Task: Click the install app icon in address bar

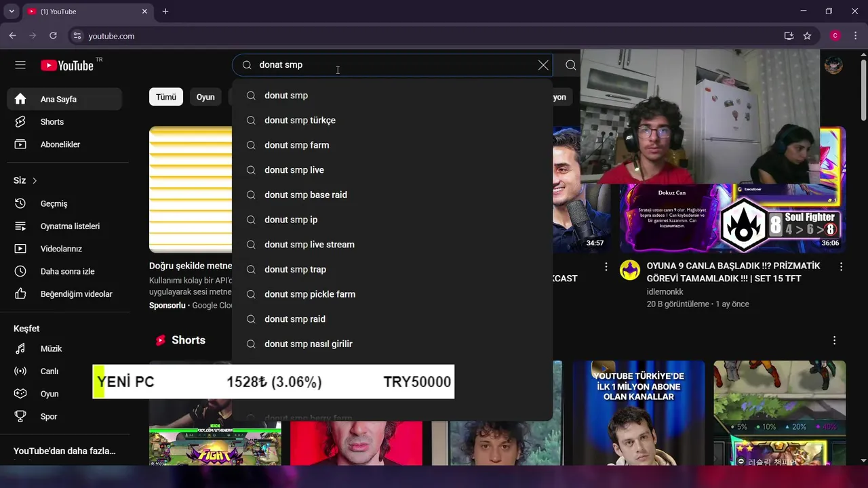Action: [789, 36]
